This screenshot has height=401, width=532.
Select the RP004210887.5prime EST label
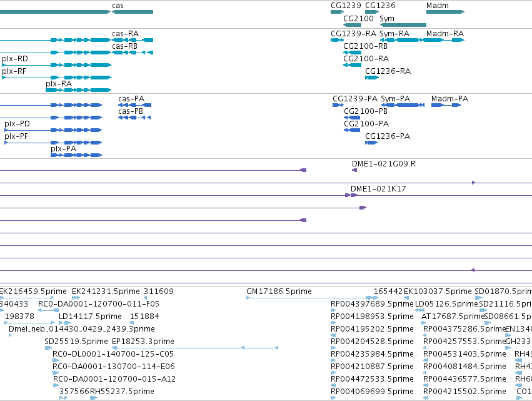pos(372,367)
